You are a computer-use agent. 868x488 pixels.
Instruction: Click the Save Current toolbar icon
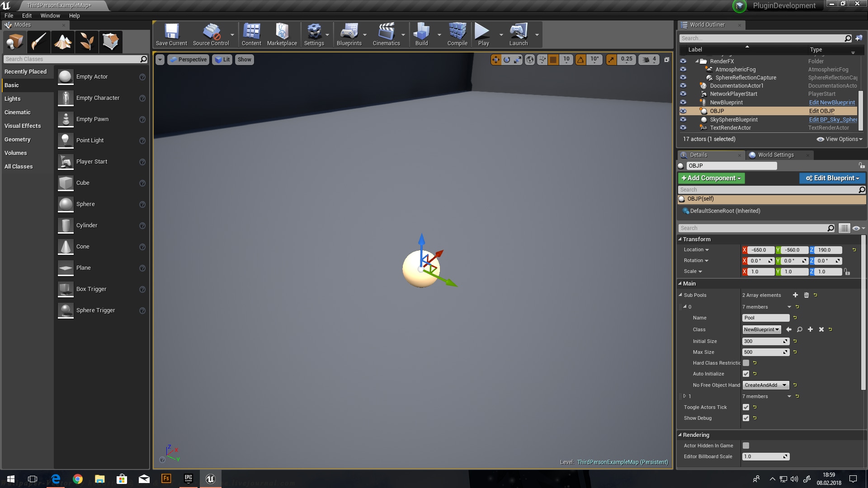(x=171, y=34)
